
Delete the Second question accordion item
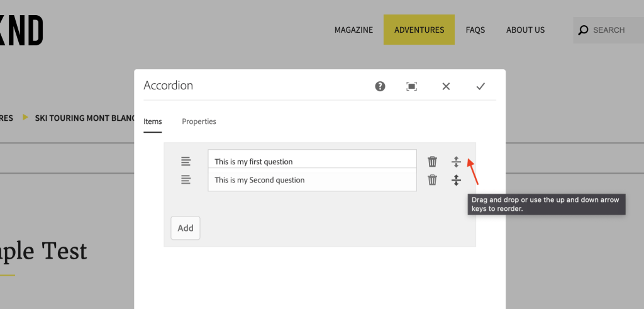coord(432,180)
